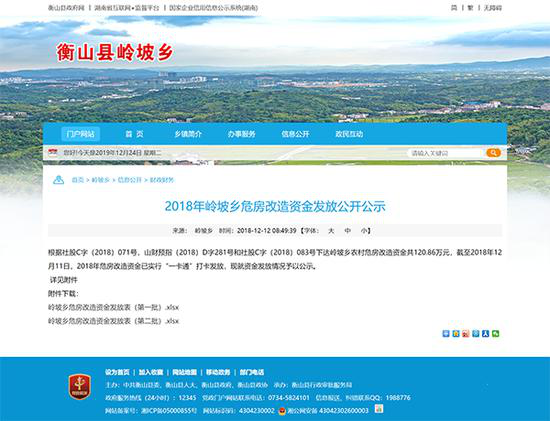The width and height of the screenshot is (550, 421).
Task: Click the 详见附件 text line
Action: pyautogui.click(x=63, y=280)
